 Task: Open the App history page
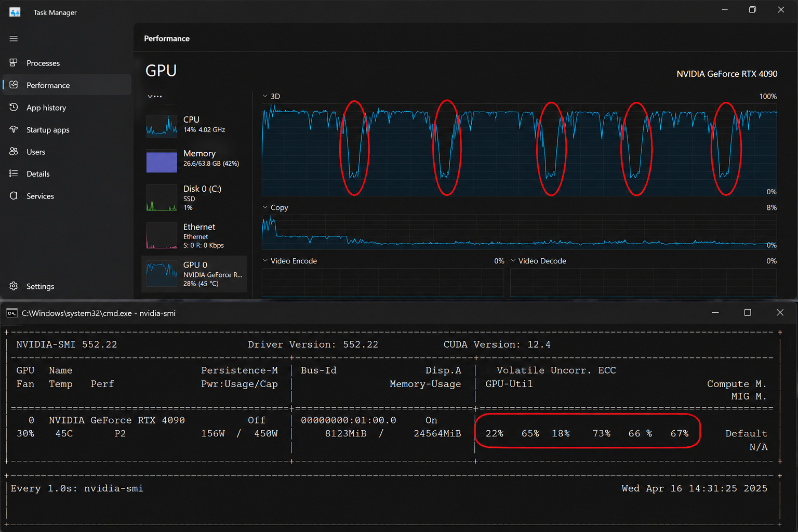click(67, 108)
